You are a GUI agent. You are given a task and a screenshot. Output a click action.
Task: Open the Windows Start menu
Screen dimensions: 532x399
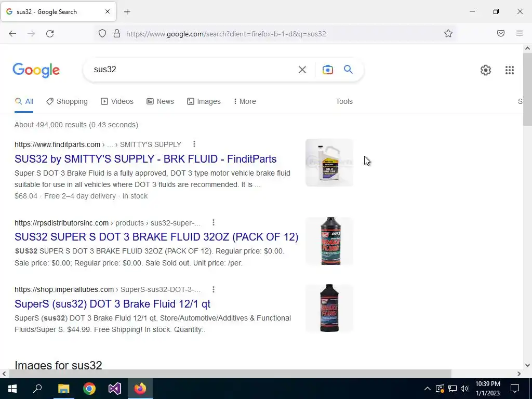(x=12, y=389)
